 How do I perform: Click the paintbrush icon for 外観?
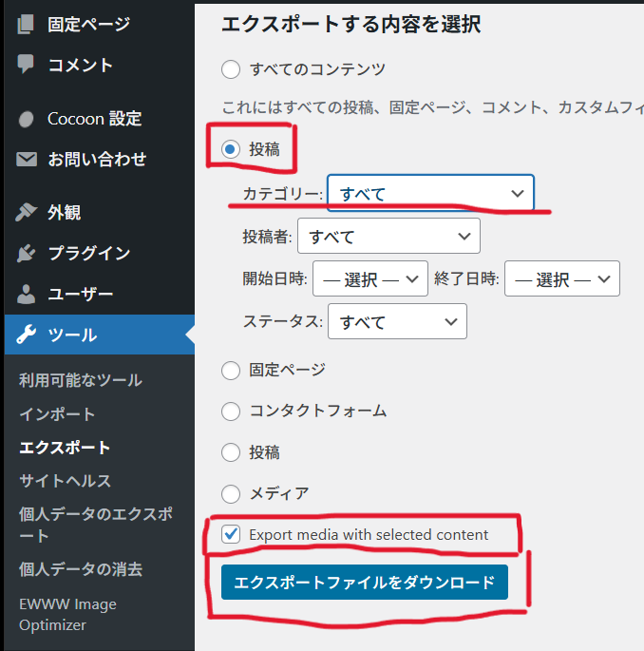tap(27, 213)
